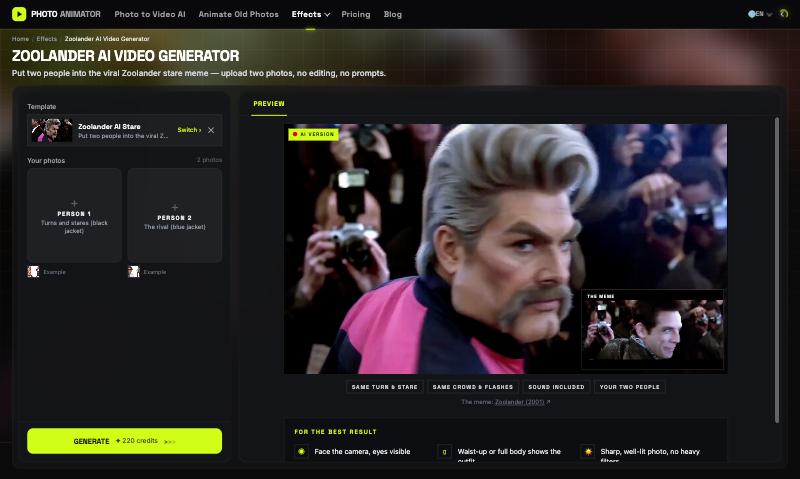The width and height of the screenshot is (800, 479).
Task: Upload a photo to the Person 2 slot
Action: coord(174,215)
